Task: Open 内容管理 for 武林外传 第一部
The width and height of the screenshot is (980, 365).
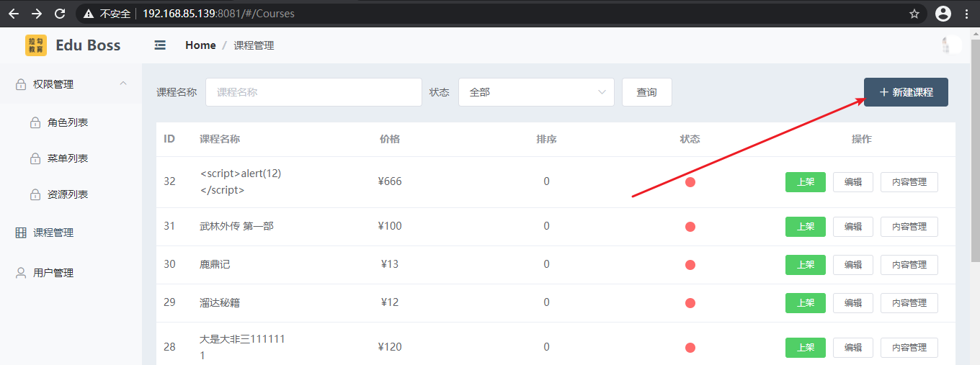Action: 909,227
